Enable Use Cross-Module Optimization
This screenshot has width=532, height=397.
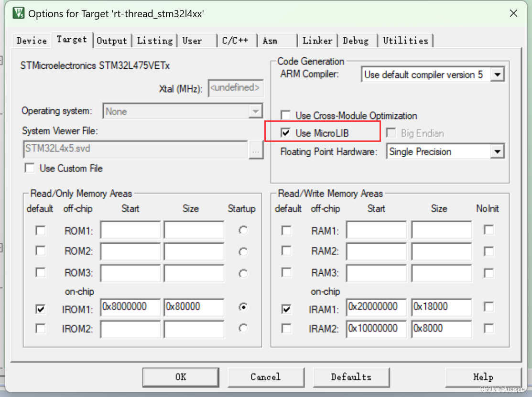(x=286, y=115)
